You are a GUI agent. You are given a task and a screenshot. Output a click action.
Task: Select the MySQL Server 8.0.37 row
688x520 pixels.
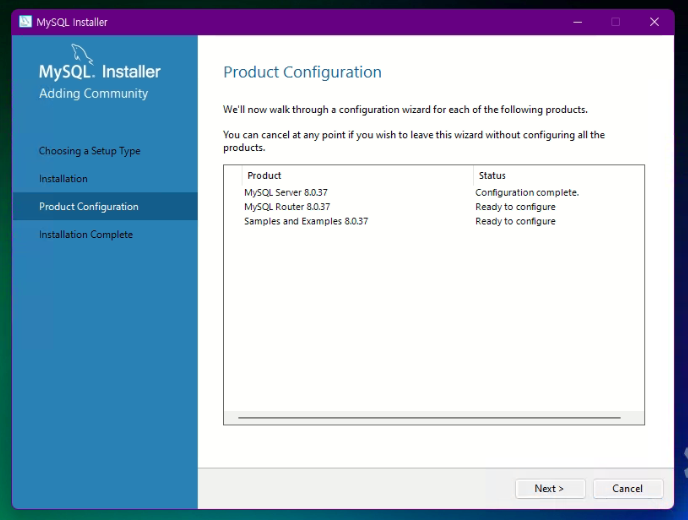pos(434,193)
